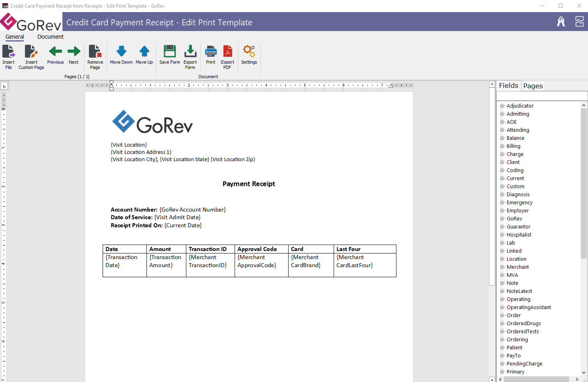The width and height of the screenshot is (588, 382).
Task: Switch to the Document ribbon tab
Action: click(50, 37)
